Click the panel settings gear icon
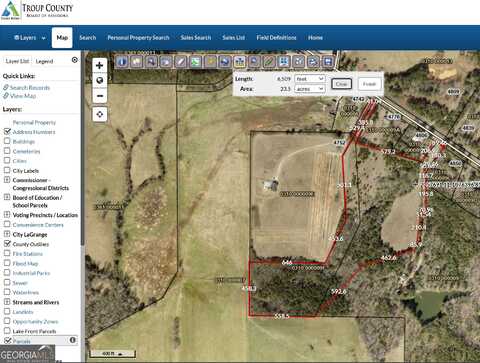Screen dimensions: 480x363 [75, 60]
